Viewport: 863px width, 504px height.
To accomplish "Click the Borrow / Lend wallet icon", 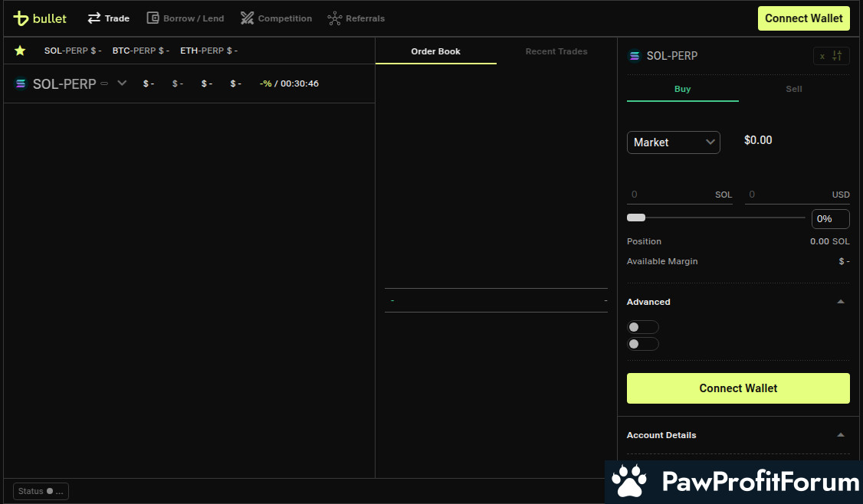I will click(153, 18).
